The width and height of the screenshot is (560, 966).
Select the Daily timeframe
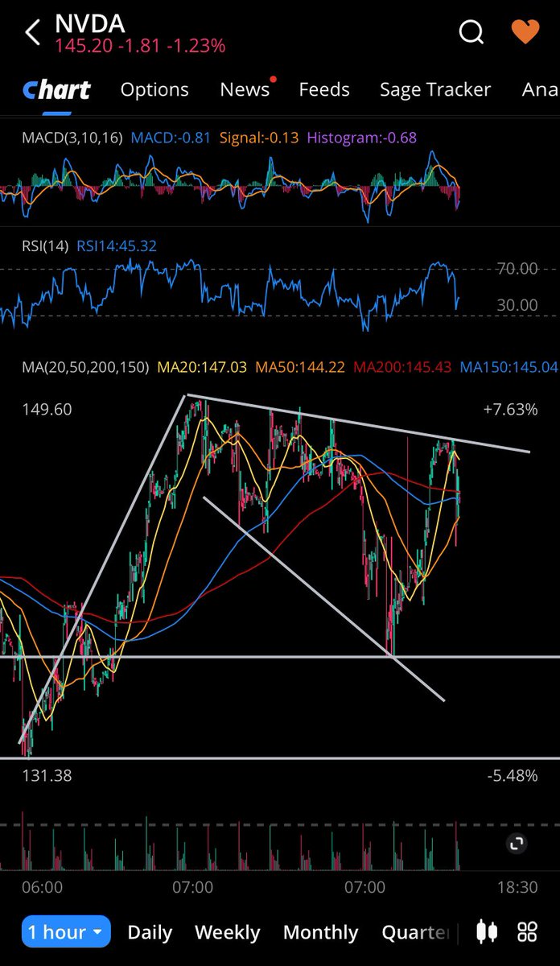pyautogui.click(x=150, y=932)
